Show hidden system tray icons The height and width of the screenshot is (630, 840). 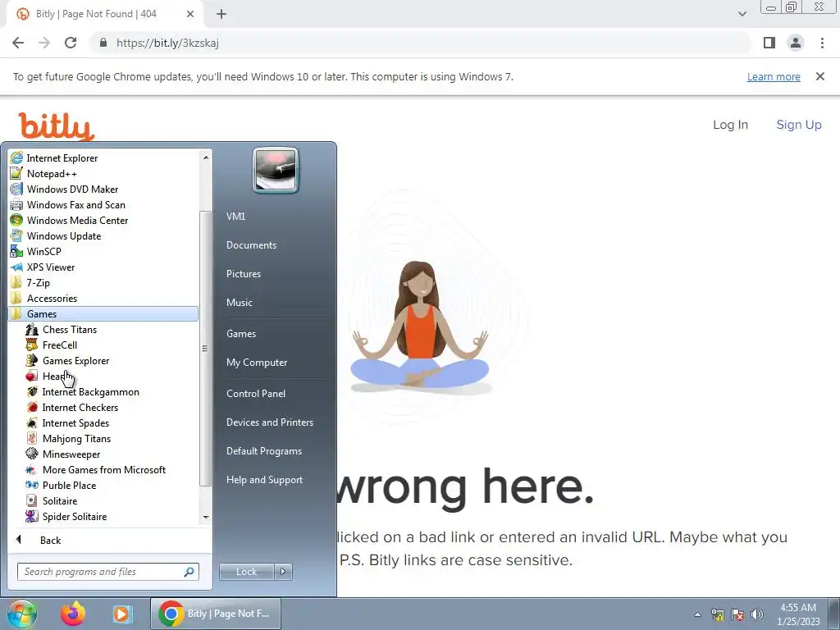697,614
